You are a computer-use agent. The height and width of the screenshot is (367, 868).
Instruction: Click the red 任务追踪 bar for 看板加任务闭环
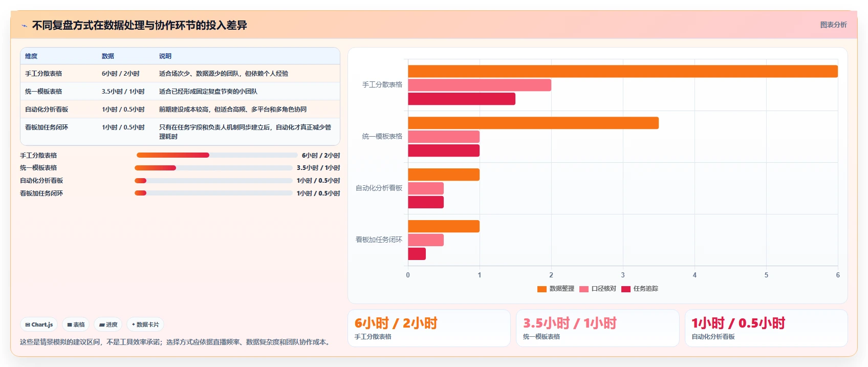coord(417,254)
